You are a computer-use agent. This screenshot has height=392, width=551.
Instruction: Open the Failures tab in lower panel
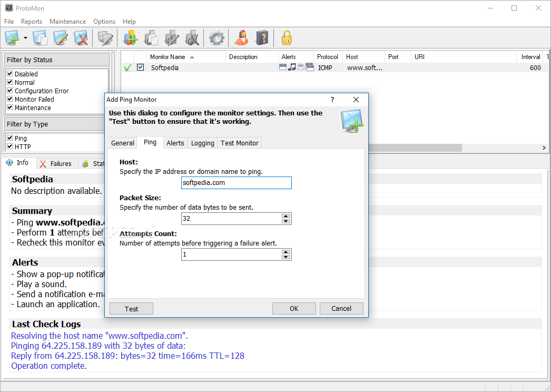(57, 163)
